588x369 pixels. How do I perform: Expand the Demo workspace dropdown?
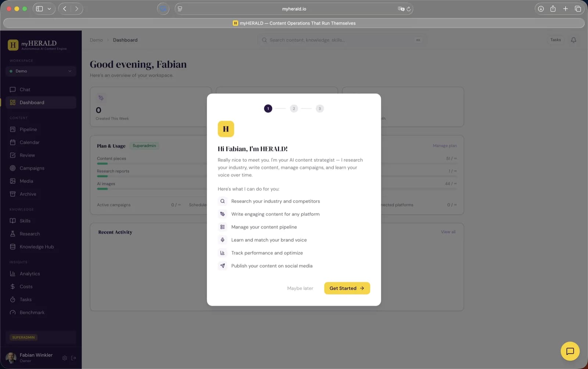41,71
